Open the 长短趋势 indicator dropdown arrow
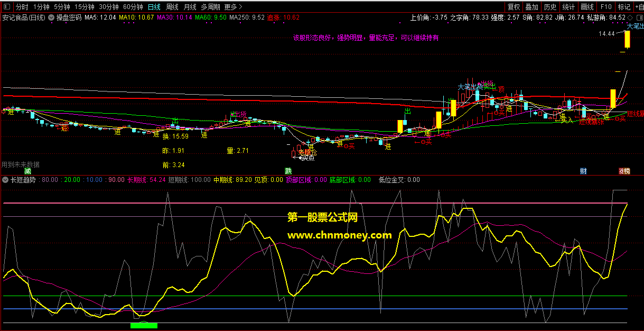Image resolution: width=644 pixels, height=331 pixels. pyautogui.click(x=5, y=180)
